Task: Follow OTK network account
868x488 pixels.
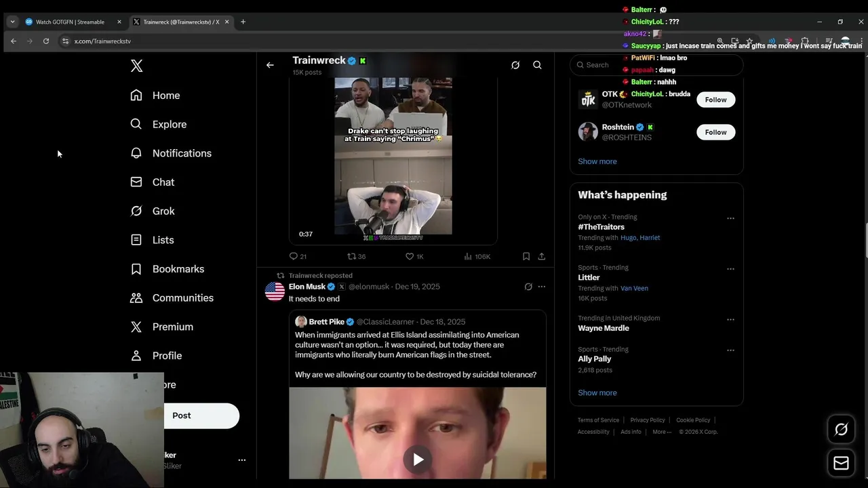Action: (x=715, y=100)
